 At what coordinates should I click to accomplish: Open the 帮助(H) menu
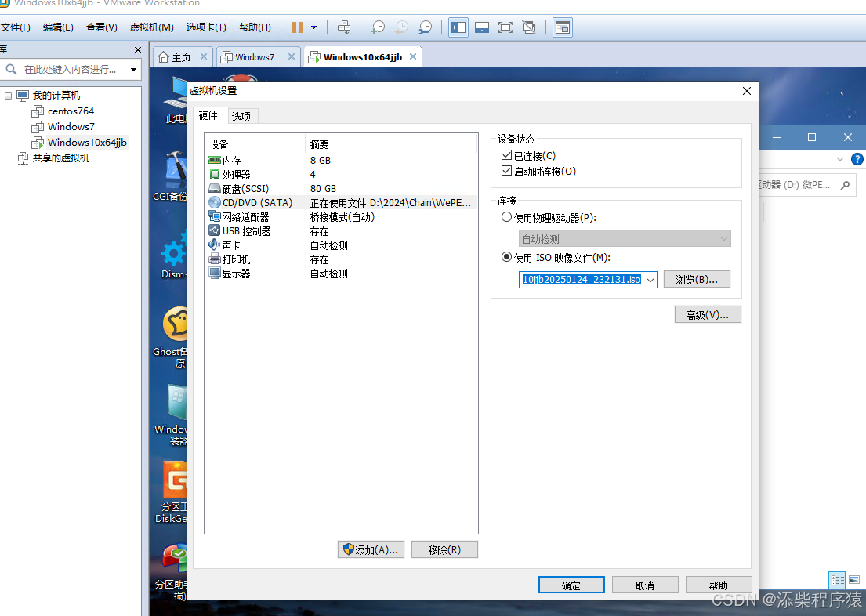[255, 27]
